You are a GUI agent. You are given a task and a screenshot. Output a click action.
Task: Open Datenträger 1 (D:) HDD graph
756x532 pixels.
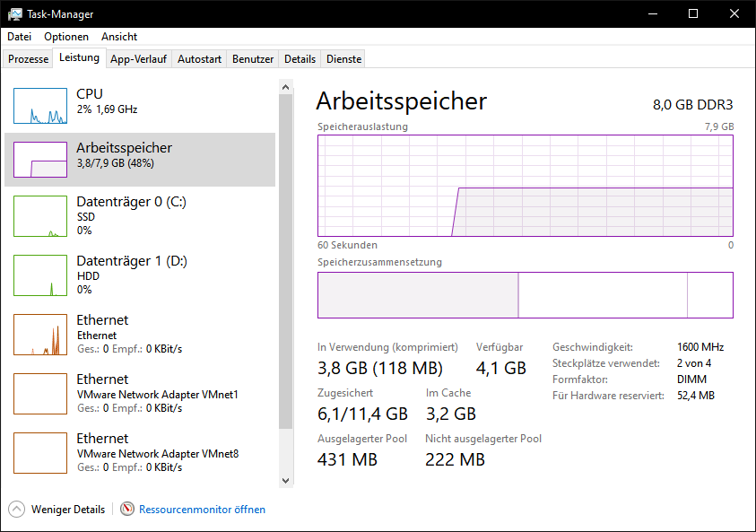(x=40, y=275)
